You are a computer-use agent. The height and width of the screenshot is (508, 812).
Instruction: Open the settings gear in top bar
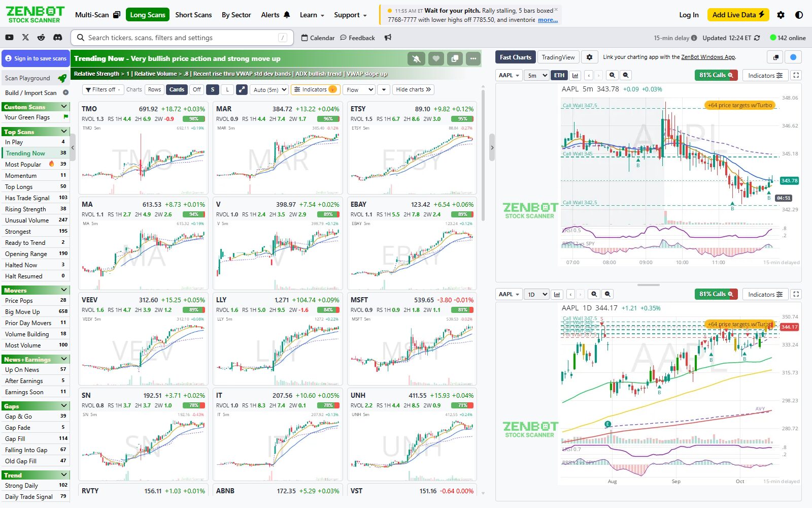pyautogui.click(x=781, y=15)
